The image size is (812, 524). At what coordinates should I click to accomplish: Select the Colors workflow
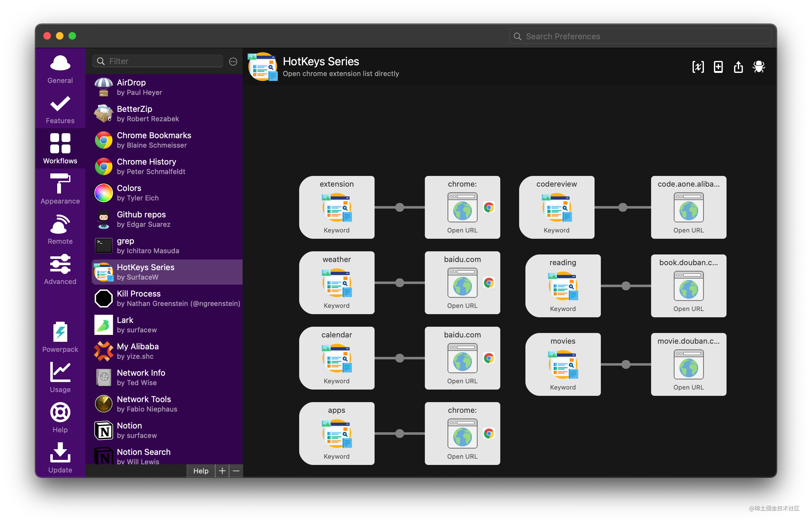click(x=167, y=193)
